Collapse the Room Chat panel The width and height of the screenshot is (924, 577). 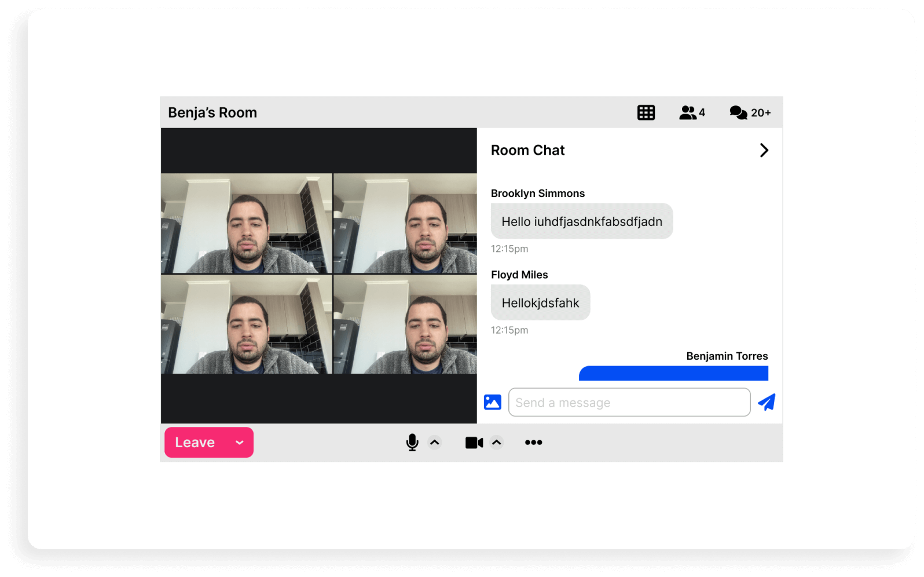coord(764,151)
